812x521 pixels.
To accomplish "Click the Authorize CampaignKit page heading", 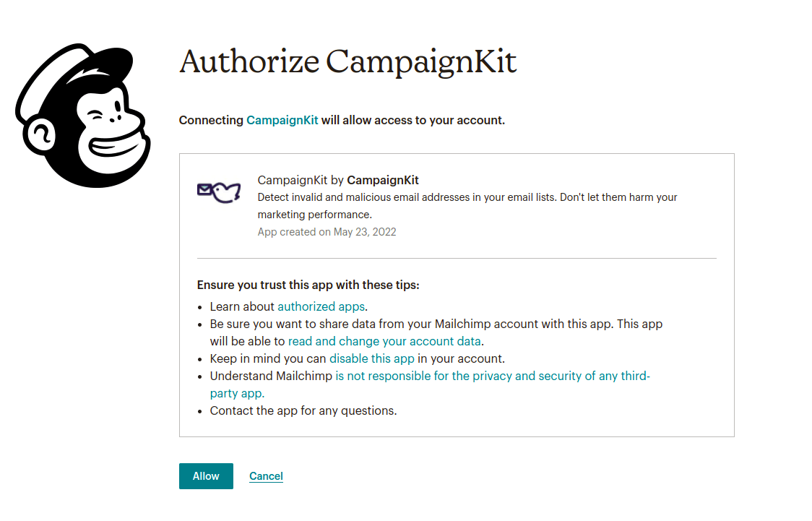I will [x=347, y=62].
